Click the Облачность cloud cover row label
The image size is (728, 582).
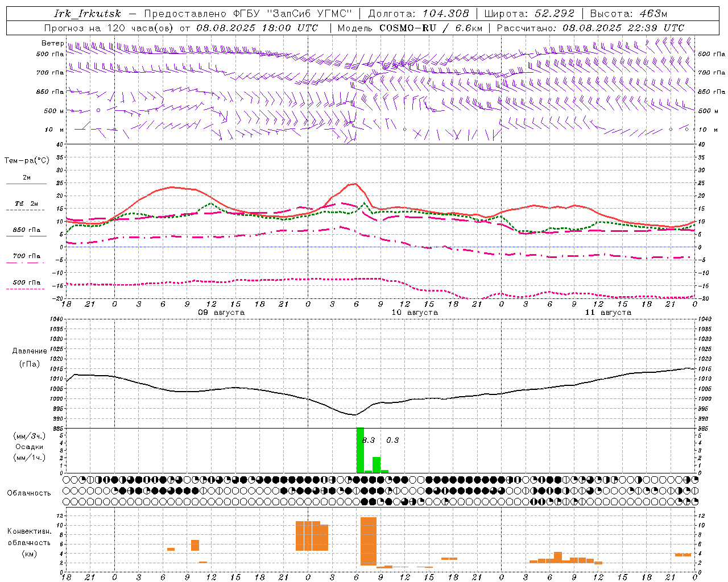[x=29, y=493]
